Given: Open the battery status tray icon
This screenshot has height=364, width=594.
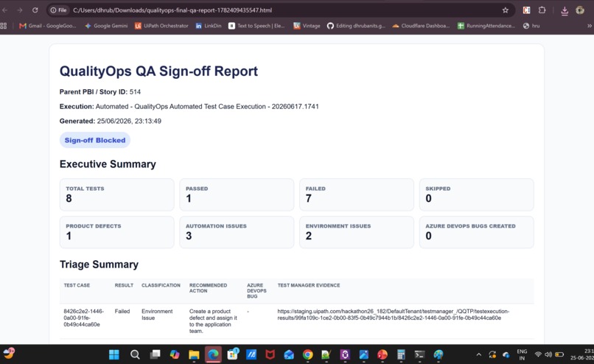Looking at the screenshot, I should coord(559,354).
